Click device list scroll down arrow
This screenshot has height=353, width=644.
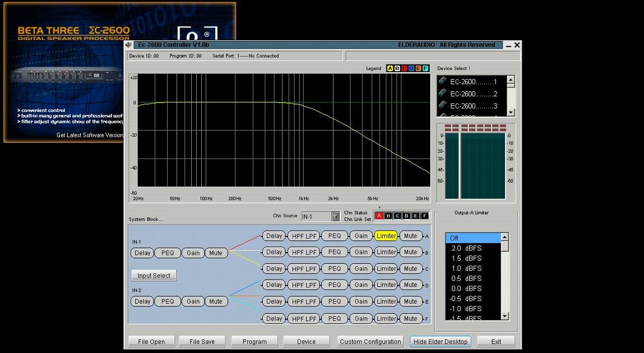pos(511,112)
